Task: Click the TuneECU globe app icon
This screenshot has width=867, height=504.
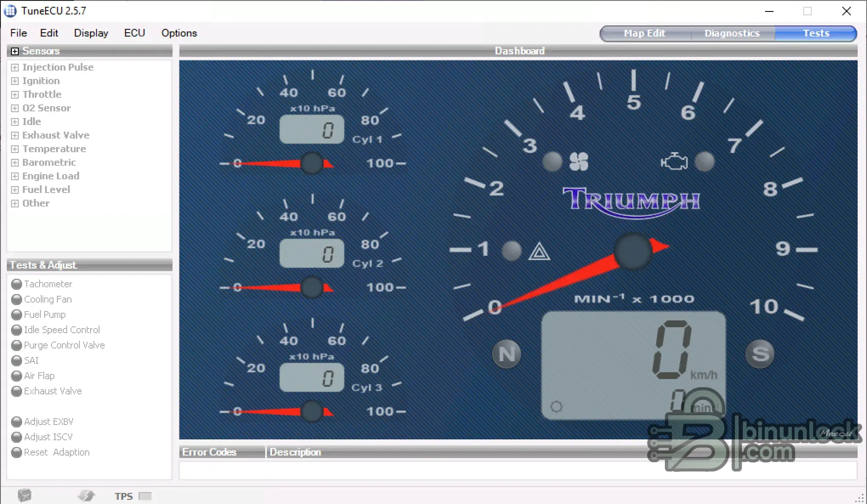Action: pos(10,11)
